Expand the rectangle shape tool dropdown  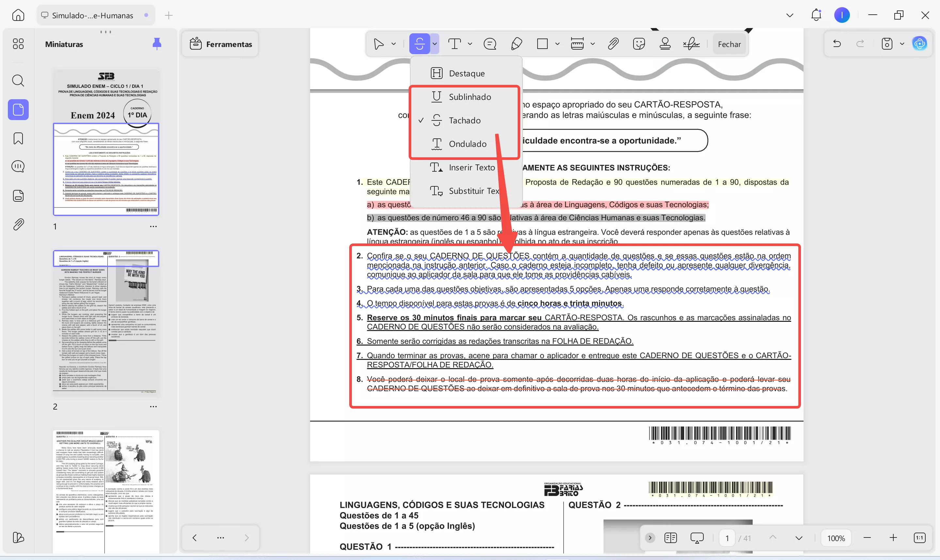pos(557,43)
